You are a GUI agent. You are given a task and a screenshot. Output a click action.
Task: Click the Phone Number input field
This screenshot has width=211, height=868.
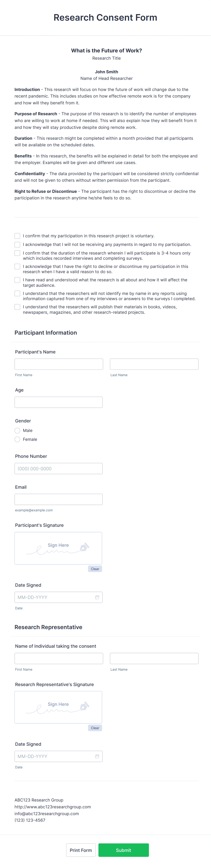tap(59, 468)
